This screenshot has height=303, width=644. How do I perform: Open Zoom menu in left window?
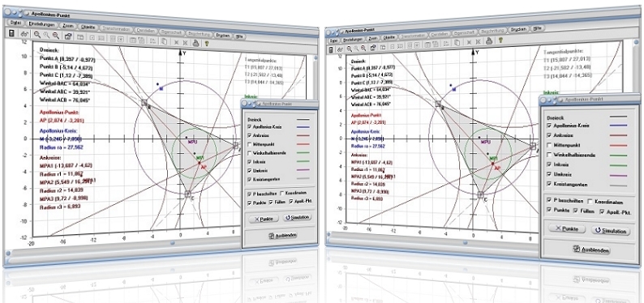(x=68, y=26)
